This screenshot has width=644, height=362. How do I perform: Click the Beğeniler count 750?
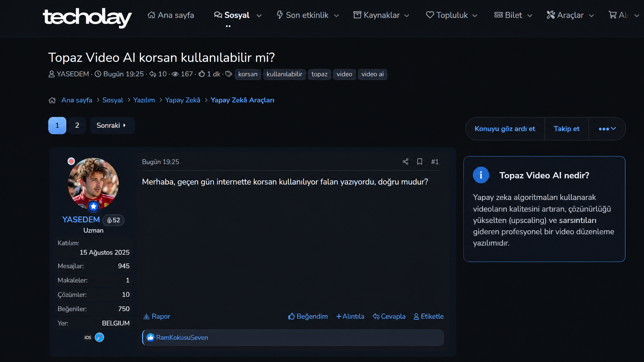124,309
